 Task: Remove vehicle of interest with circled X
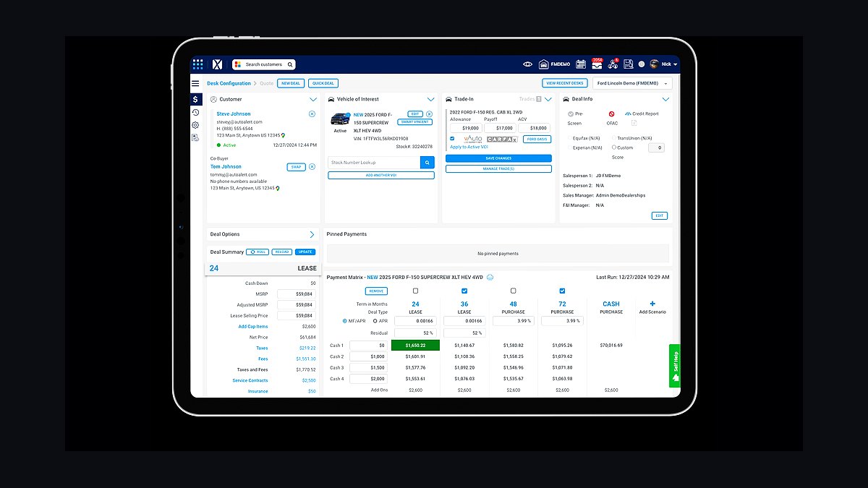[429, 114]
